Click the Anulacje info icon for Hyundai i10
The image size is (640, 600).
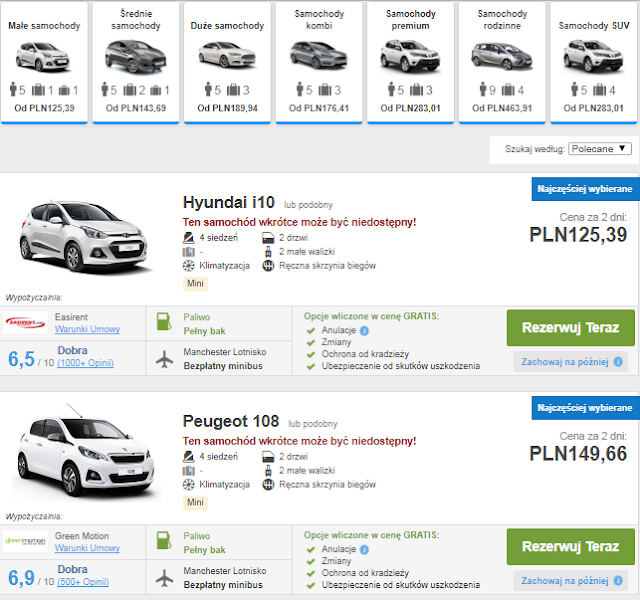(364, 330)
